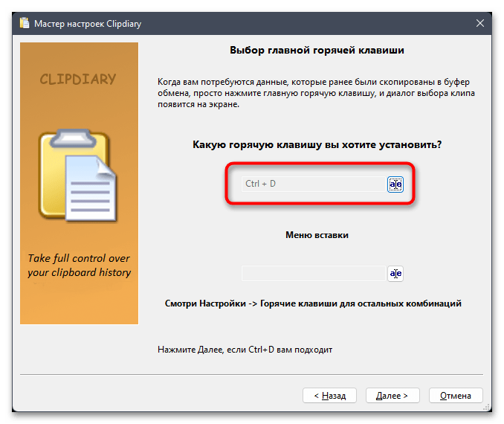Click the question Какую горячую клавишу вы хотите установить?

coord(317,144)
